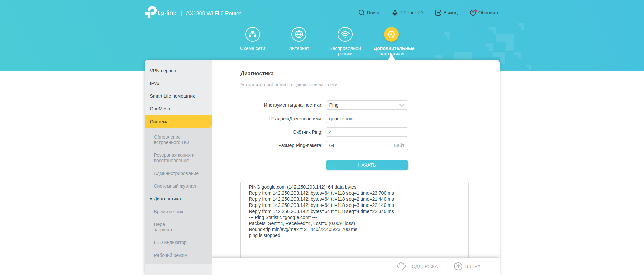Click the IP-адрес/Доменное имя field
Image resolution: width=644 pixels, height=275 pixels.
tap(367, 119)
